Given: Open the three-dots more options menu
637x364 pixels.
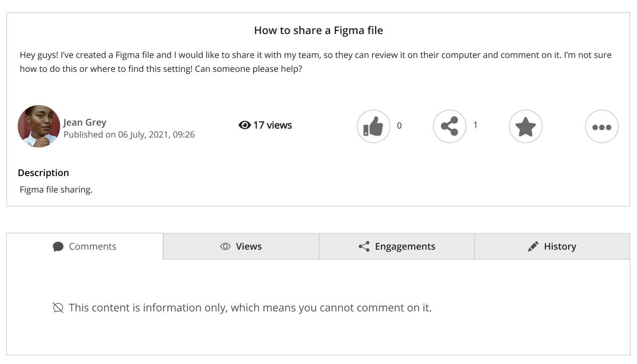Looking at the screenshot, I should (602, 126).
